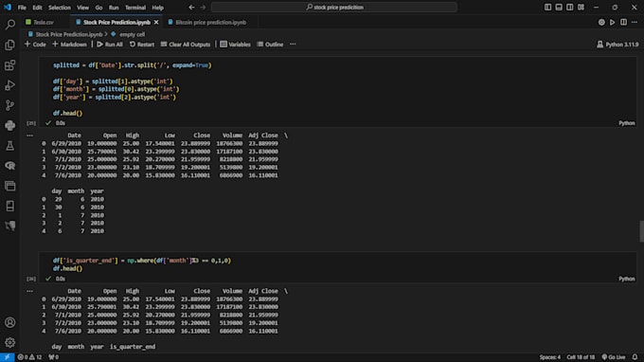Viewport: 644px width, 362px height.
Task: Open the File menu
Action: (x=22, y=8)
